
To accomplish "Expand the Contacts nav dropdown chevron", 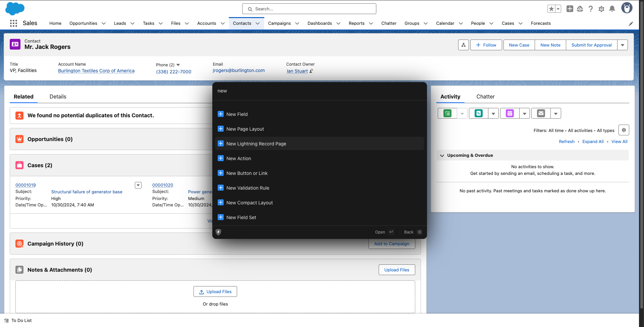I will pyautogui.click(x=258, y=23).
